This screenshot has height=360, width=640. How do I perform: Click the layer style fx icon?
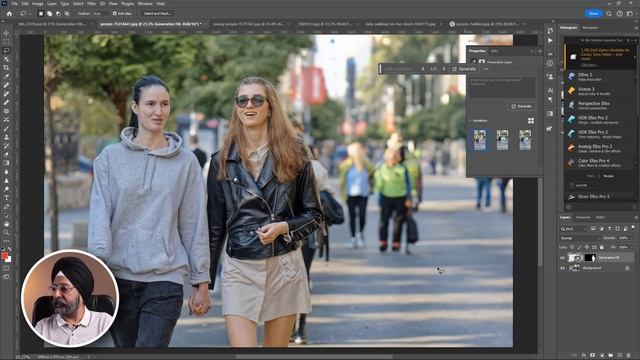584,356
